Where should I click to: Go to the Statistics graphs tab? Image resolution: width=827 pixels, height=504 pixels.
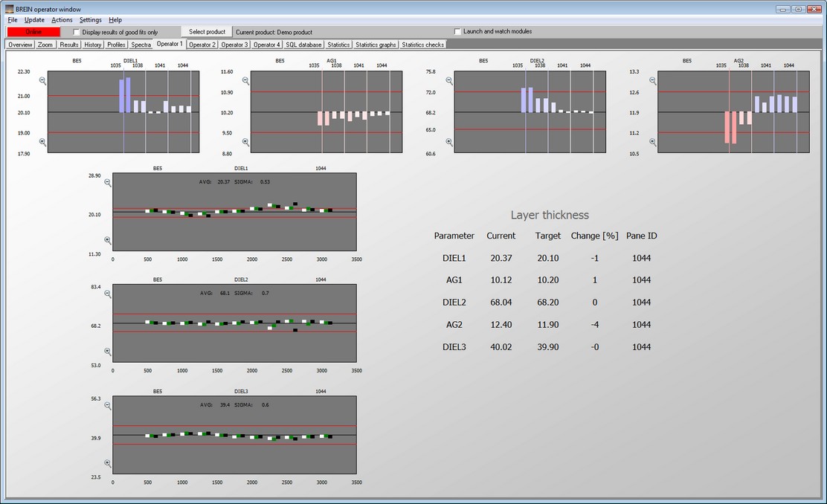pyautogui.click(x=376, y=45)
